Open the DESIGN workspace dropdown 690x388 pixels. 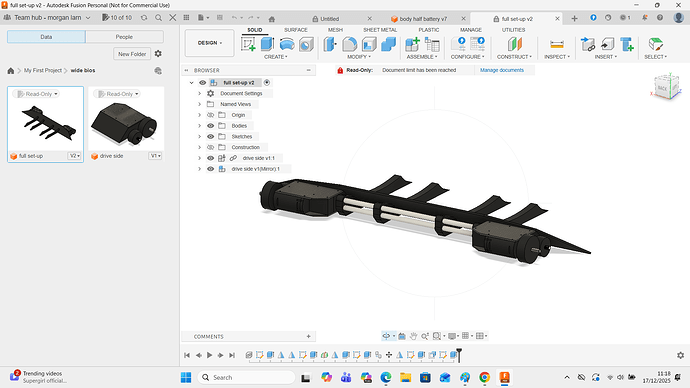click(209, 43)
